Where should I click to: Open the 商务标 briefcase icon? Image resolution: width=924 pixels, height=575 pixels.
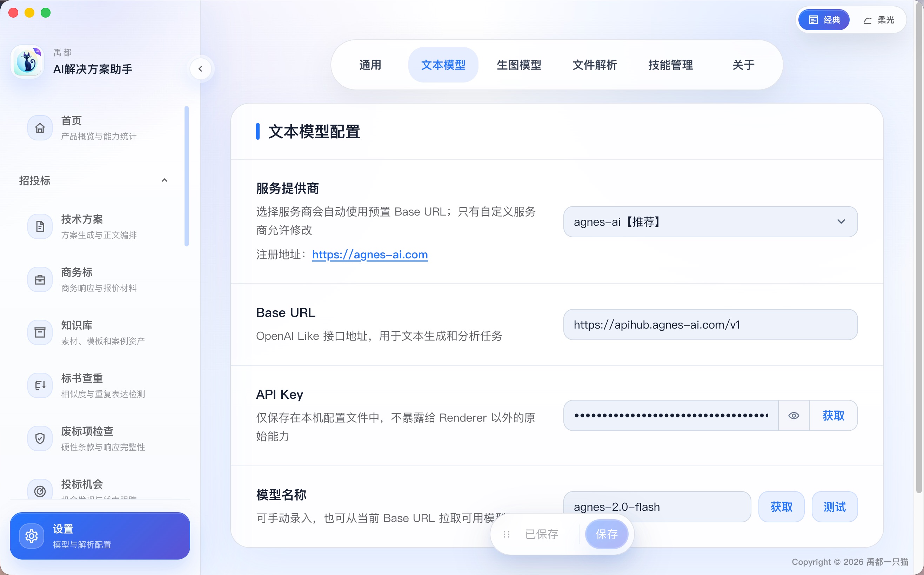(40, 279)
